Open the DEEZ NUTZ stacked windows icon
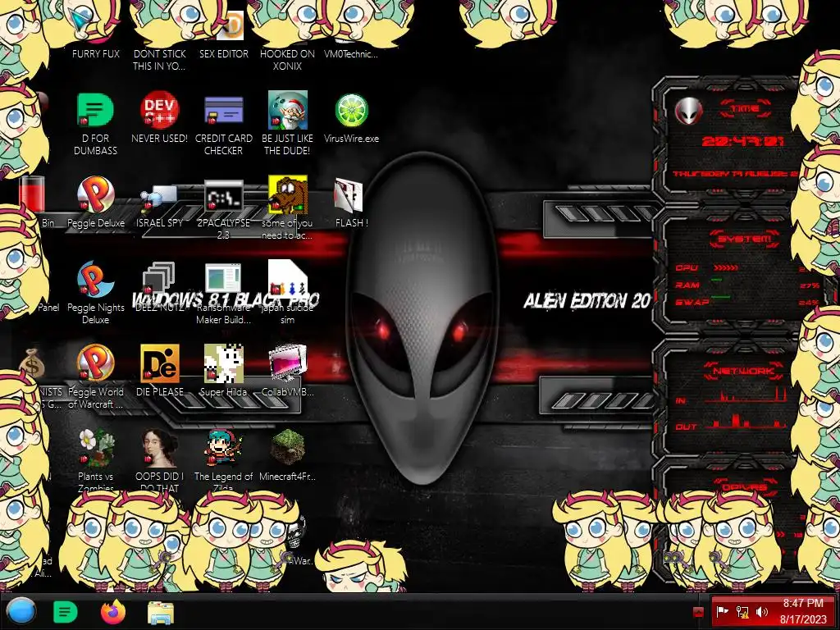This screenshot has height=630, width=840. pyautogui.click(x=159, y=277)
